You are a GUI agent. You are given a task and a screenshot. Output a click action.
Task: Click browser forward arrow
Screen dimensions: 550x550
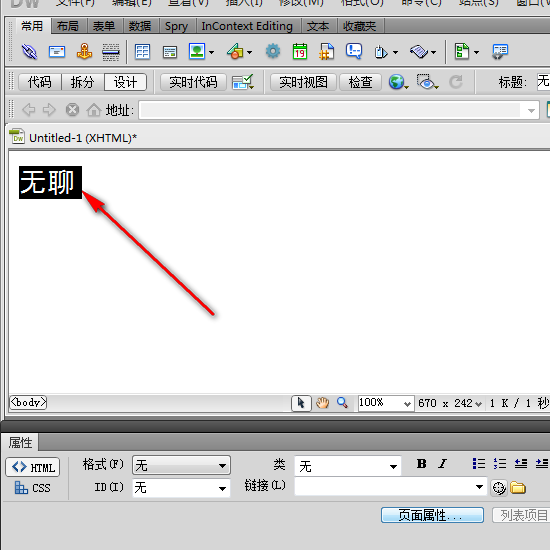49,110
